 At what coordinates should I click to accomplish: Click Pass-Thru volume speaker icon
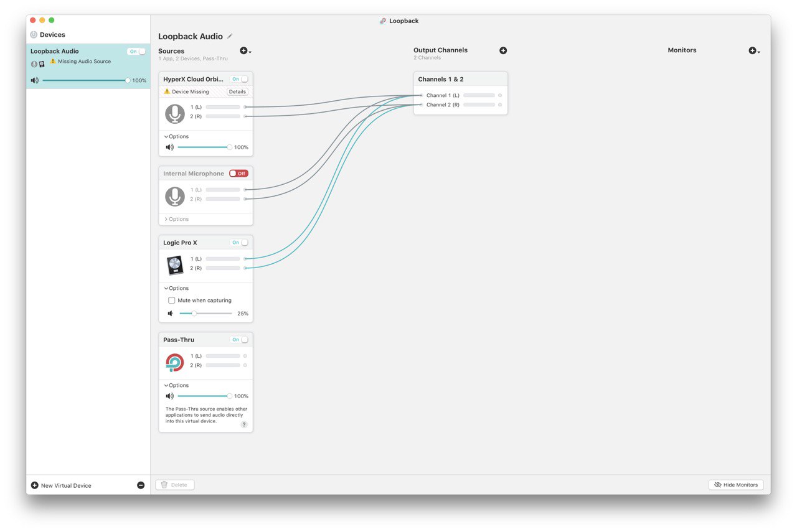tap(169, 396)
